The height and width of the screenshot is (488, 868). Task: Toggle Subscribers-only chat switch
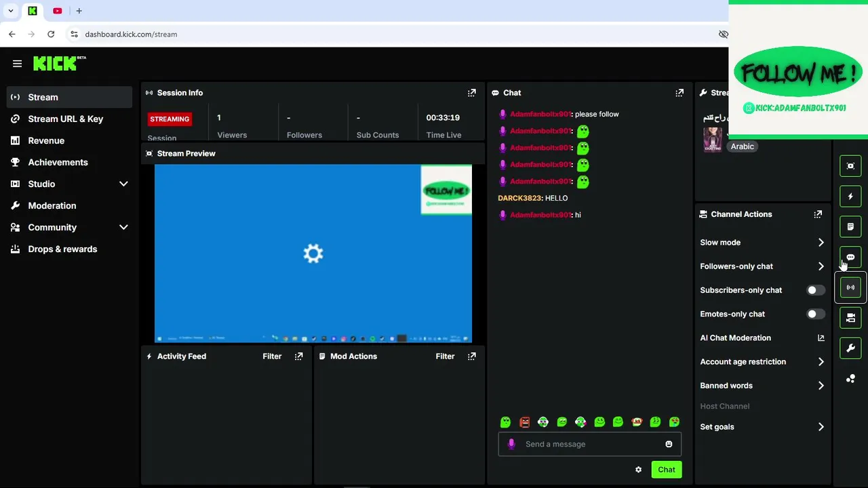(x=816, y=290)
